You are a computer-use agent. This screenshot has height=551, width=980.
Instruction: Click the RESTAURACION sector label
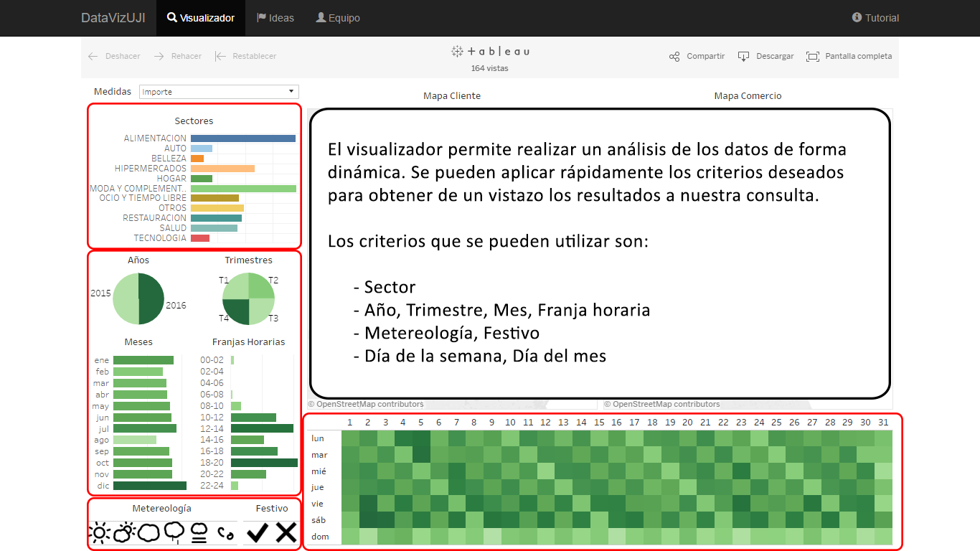coord(154,218)
